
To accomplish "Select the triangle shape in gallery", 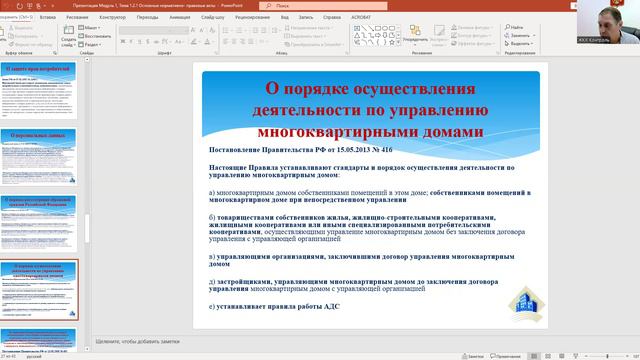I will point(357,36).
